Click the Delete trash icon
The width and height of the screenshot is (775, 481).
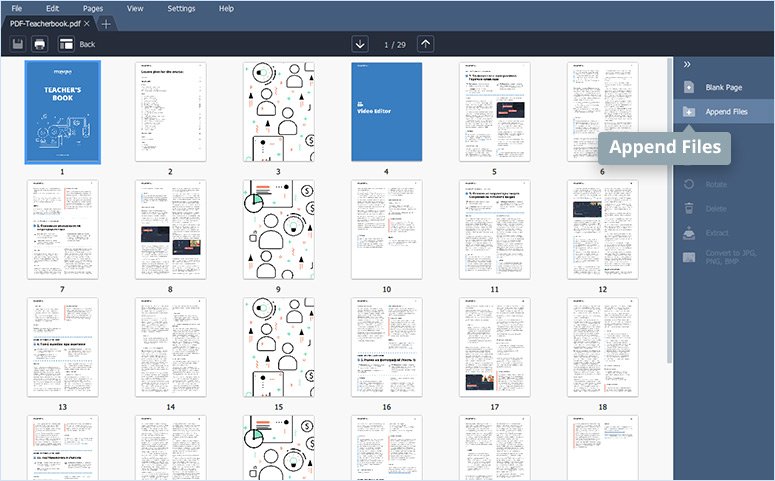[689, 208]
